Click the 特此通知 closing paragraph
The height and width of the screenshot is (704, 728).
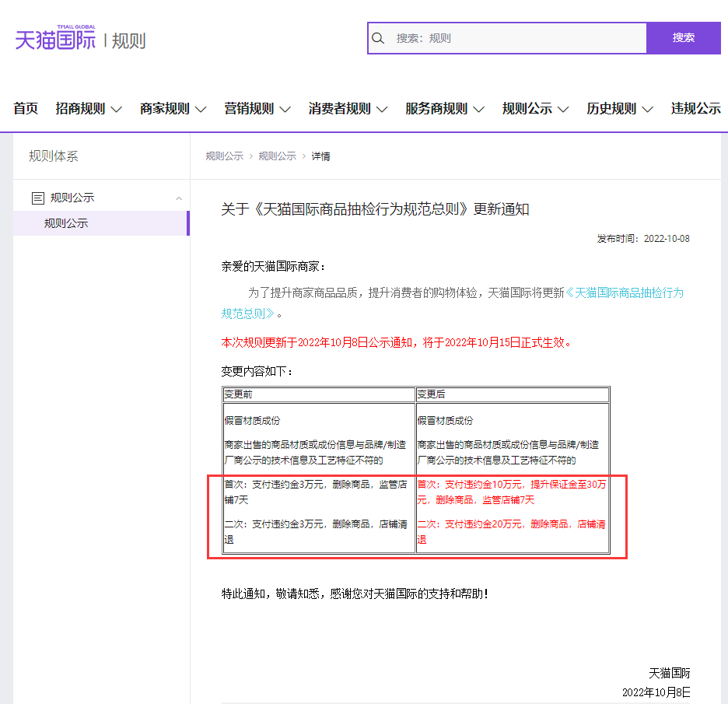coord(355,594)
